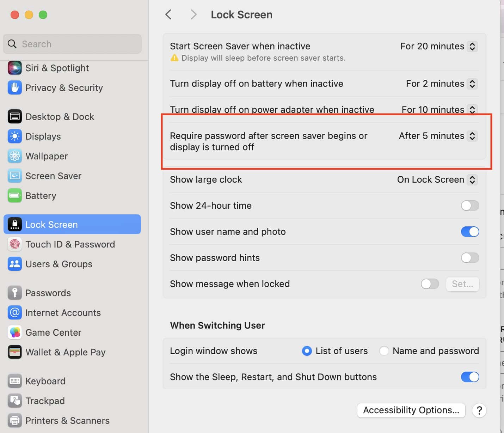Open the Show large clock dropdown
This screenshot has width=504, height=433.
pos(472,179)
